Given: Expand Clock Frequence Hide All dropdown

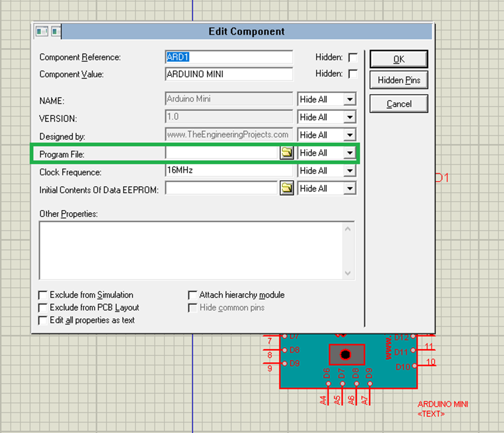Looking at the screenshot, I should (x=349, y=170).
